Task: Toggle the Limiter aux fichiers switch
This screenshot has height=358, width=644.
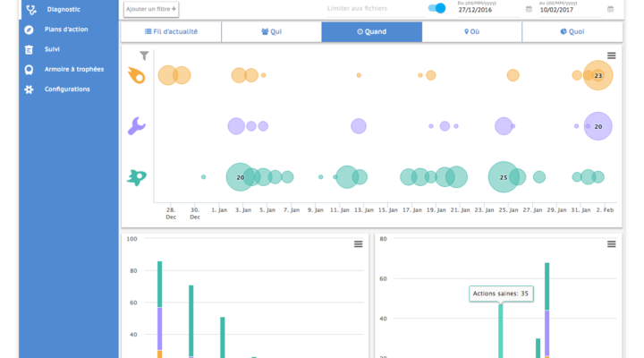Action: [x=436, y=8]
